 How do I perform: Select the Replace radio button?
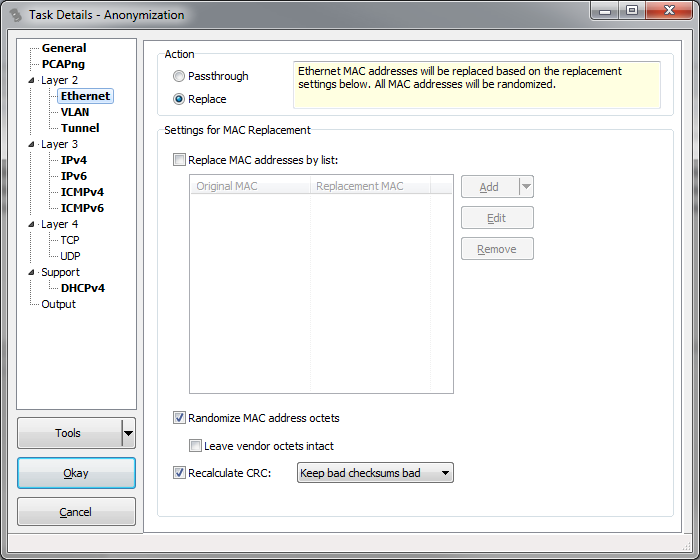pos(179,99)
